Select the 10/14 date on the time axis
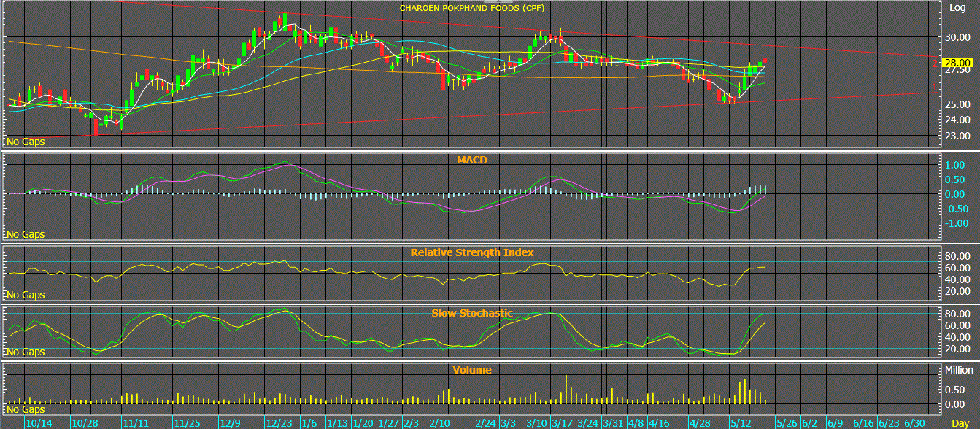 (38, 423)
